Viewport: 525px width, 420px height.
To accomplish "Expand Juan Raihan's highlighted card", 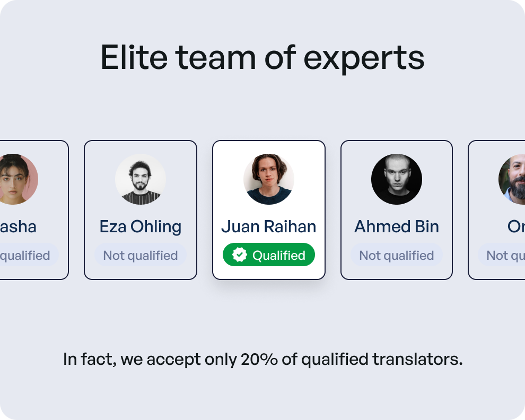I will tap(268, 209).
